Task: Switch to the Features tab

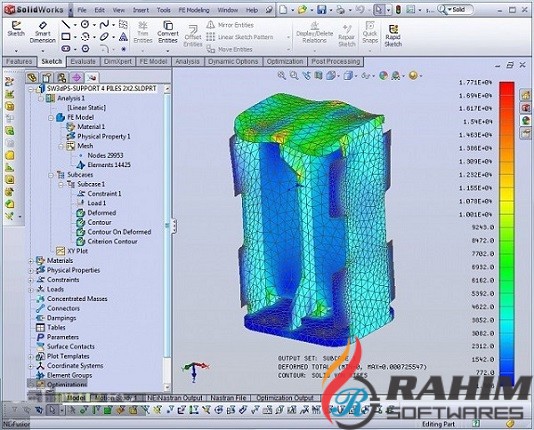Action: point(19,62)
